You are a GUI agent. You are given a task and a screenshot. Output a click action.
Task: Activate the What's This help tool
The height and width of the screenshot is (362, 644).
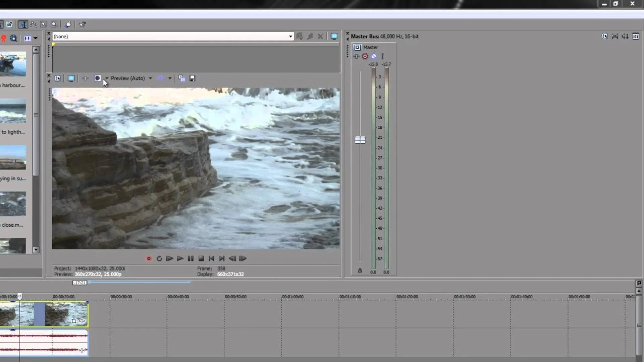pos(83,24)
